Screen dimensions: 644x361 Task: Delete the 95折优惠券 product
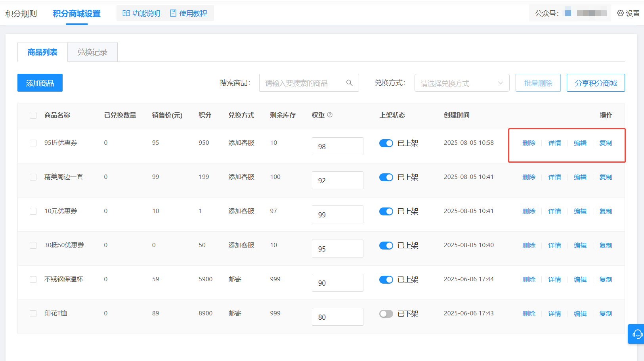[x=529, y=143]
